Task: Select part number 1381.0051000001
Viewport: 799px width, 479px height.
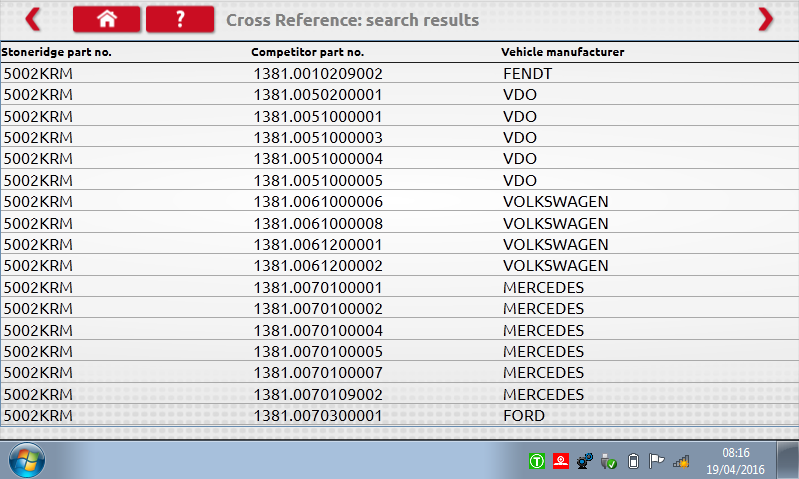Action: (318, 117)
